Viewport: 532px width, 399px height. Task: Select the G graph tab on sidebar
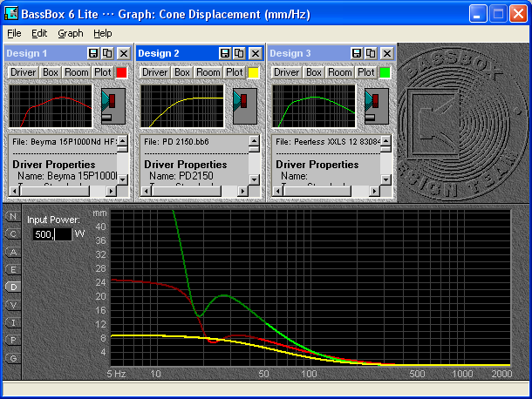13,358
